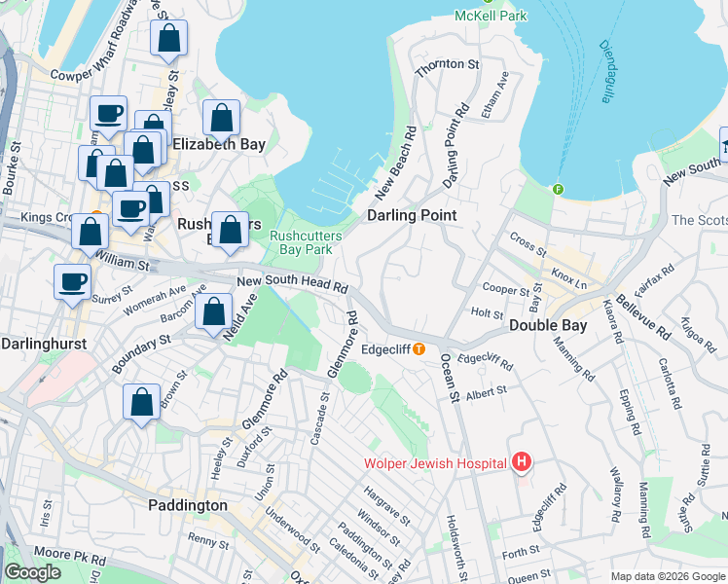Click the Hargrave St label

[386, 506]
